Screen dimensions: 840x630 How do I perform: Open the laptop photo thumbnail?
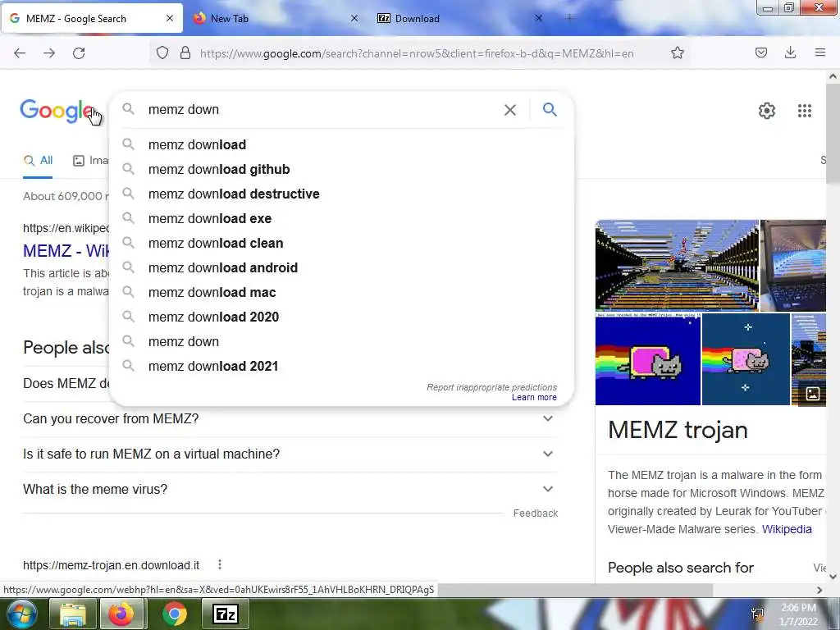click(793, 265)
